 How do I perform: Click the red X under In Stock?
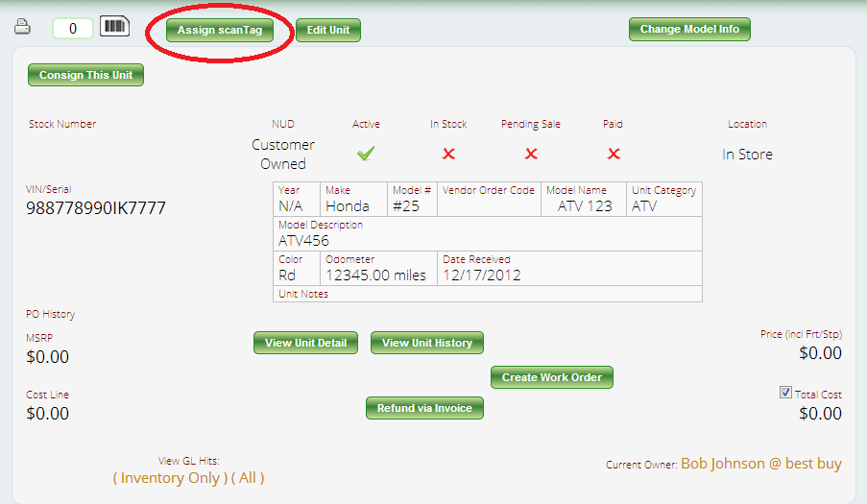click(448, 154)
